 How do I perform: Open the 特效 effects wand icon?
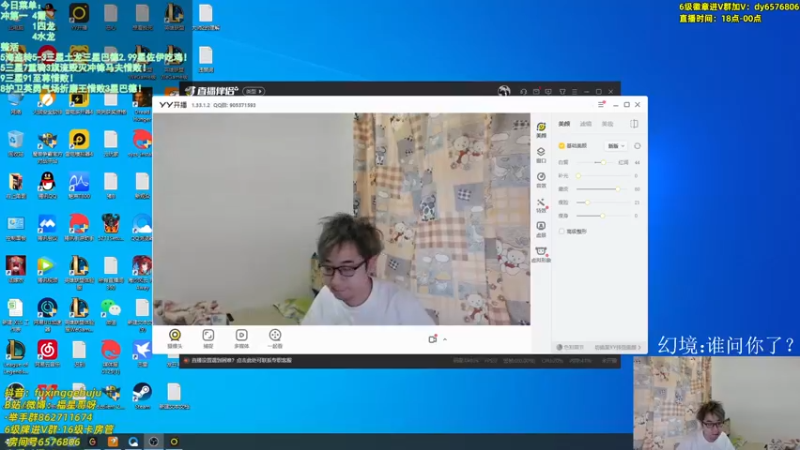tap(541, 205)
